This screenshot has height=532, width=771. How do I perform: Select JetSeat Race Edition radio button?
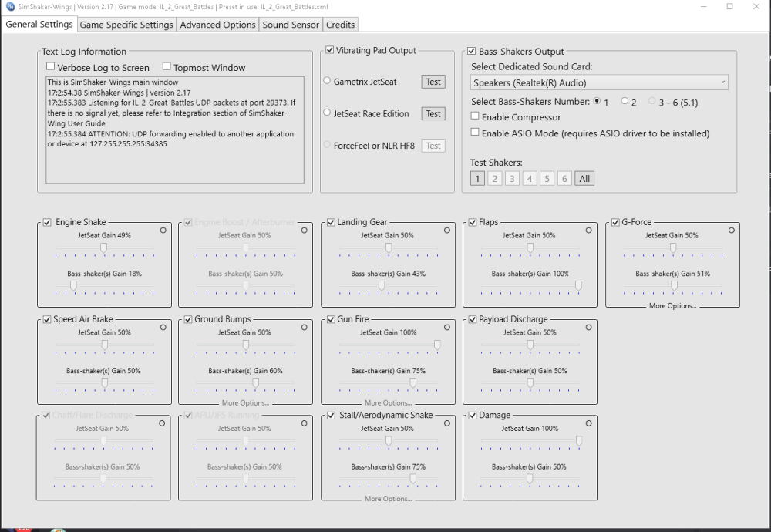pyautogui.click(x=327, y=113)
